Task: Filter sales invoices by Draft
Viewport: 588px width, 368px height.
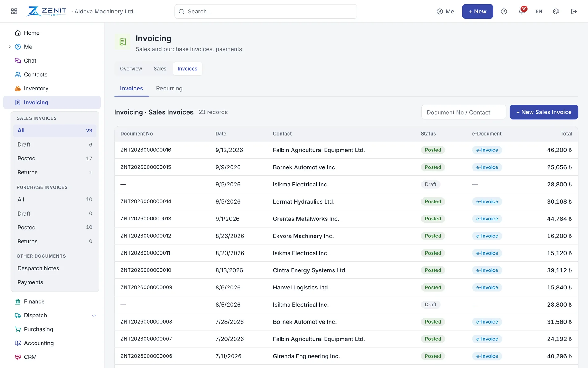Action: (55, 144)
